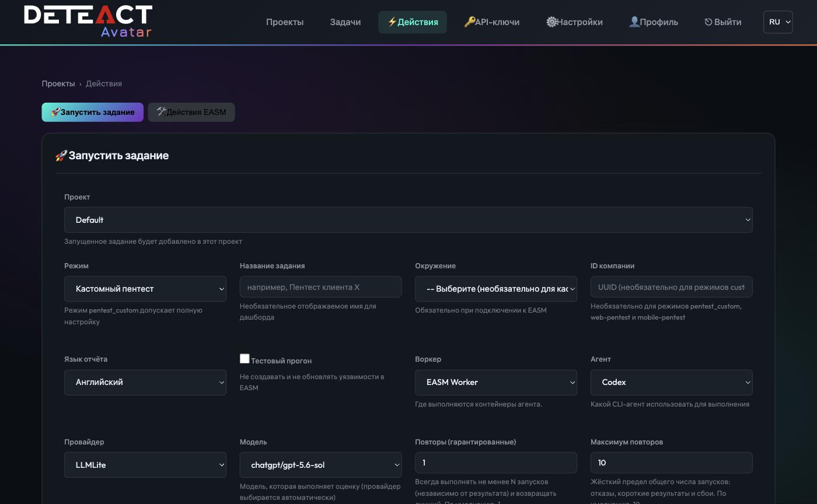Image resolution: width=817 pixels, height=504 pixels.
Task: Change Язык отчёта from Английский
Action: [x=145, y=383]
